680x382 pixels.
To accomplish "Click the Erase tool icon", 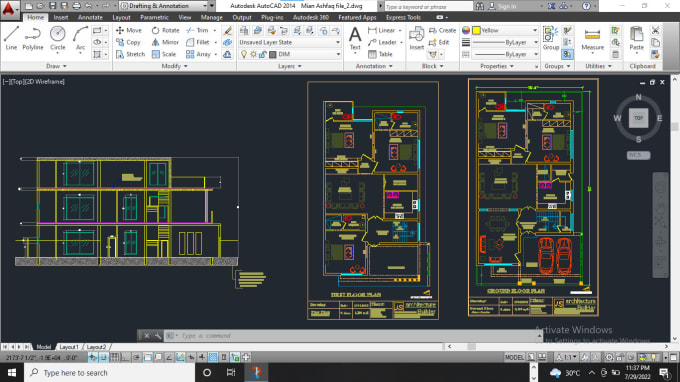I will pos(227,30).
